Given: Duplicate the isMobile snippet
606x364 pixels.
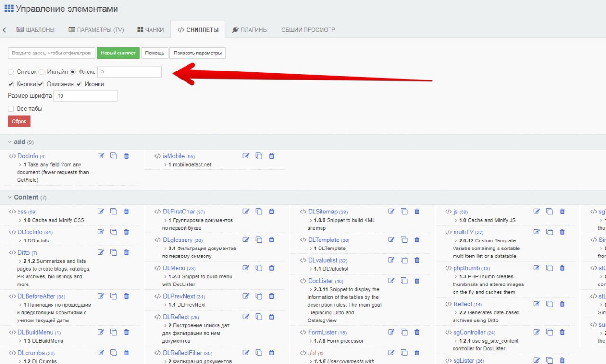Looking at the screenshot, I should 259,156.
